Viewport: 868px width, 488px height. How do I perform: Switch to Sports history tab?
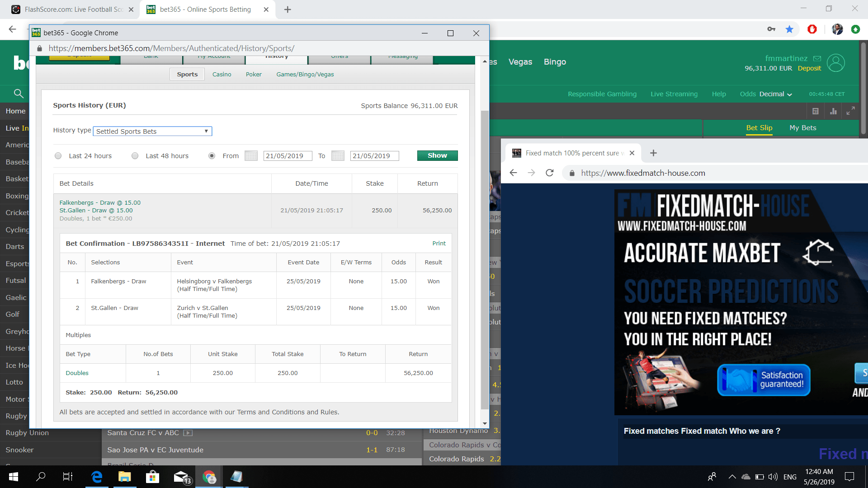pos(187,75)
